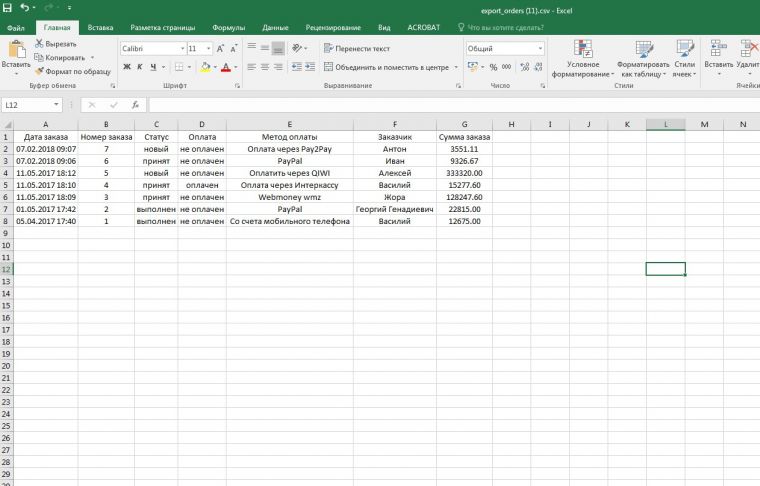Click the Перенести текст button

[x=356, y=48]
